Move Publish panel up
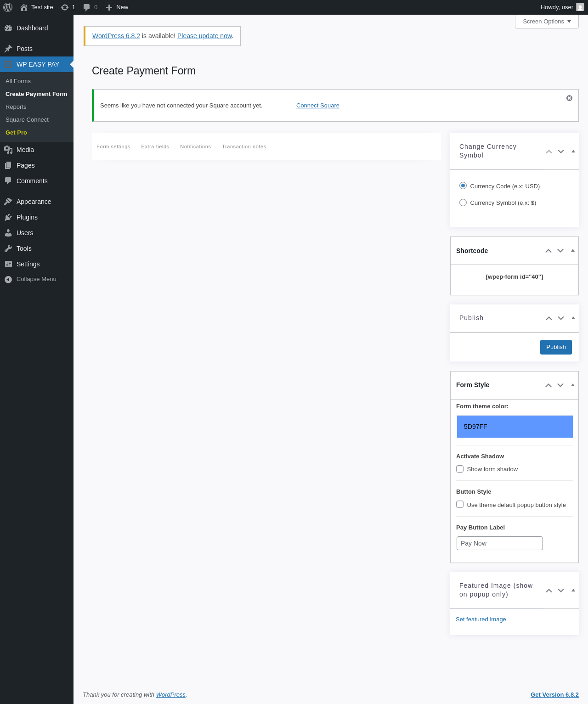Viewport: 588px width, 704px height. 549,318
